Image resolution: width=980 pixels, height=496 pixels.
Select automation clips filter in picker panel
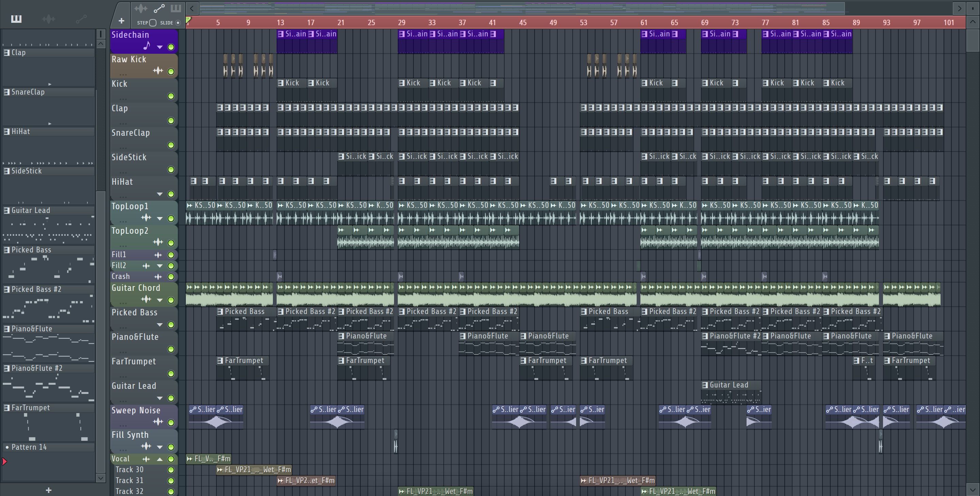pos(81,19)
